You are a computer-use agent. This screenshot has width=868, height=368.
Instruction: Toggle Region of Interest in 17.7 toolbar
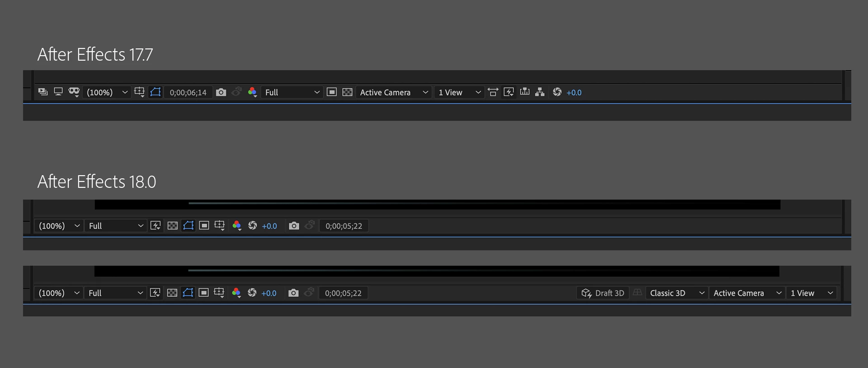click(x=332, y=92)
